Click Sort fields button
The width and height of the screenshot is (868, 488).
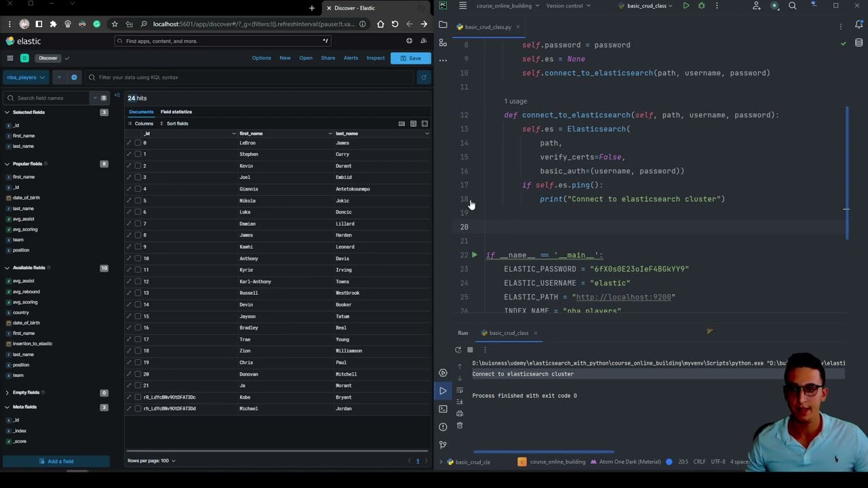[x=174, y=124]
